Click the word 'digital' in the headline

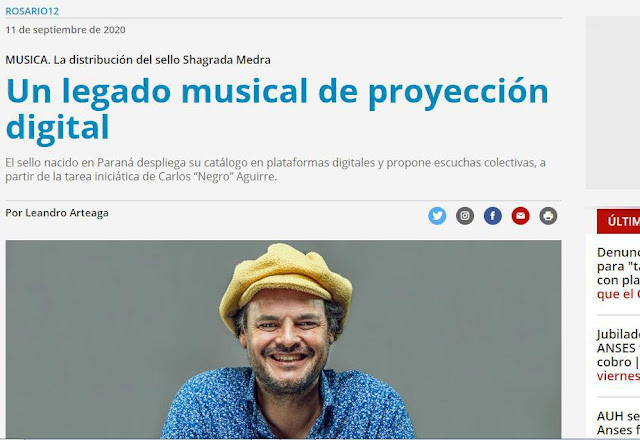pos(58,128)
